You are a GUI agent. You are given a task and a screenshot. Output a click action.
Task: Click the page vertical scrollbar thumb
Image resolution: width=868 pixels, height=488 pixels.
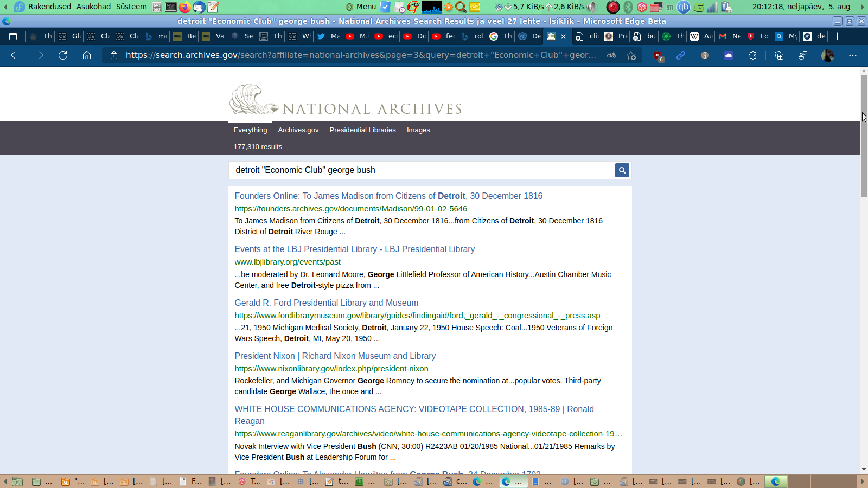coord(864,136)
